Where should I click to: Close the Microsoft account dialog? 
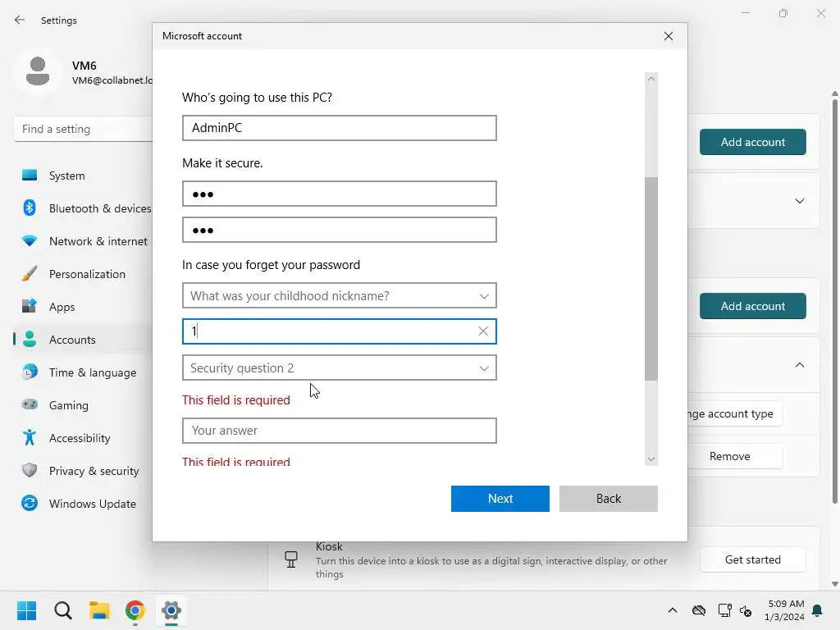669,36
